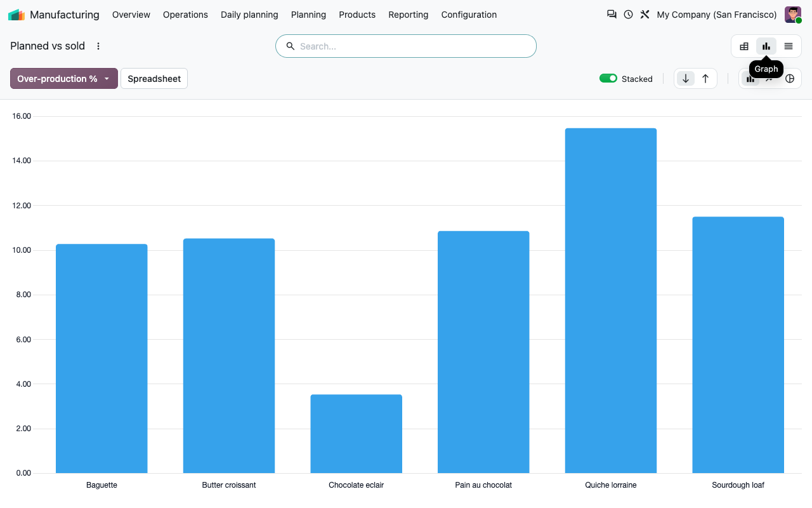Open the Daily planning menu

pyautogui.click(x=249, y=15)
